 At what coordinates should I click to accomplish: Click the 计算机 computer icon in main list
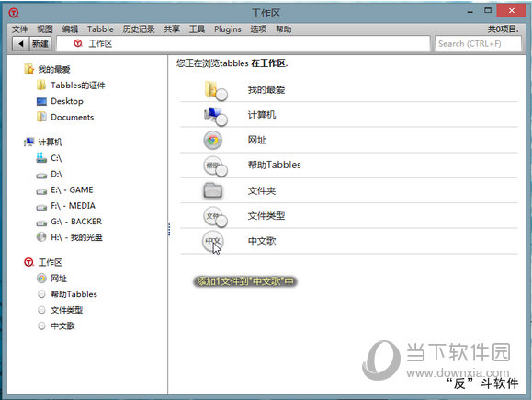coord(215,116)
